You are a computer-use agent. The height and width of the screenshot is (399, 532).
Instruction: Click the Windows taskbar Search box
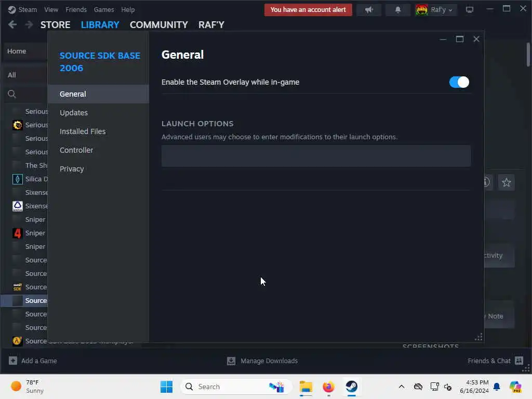(236, 387)
